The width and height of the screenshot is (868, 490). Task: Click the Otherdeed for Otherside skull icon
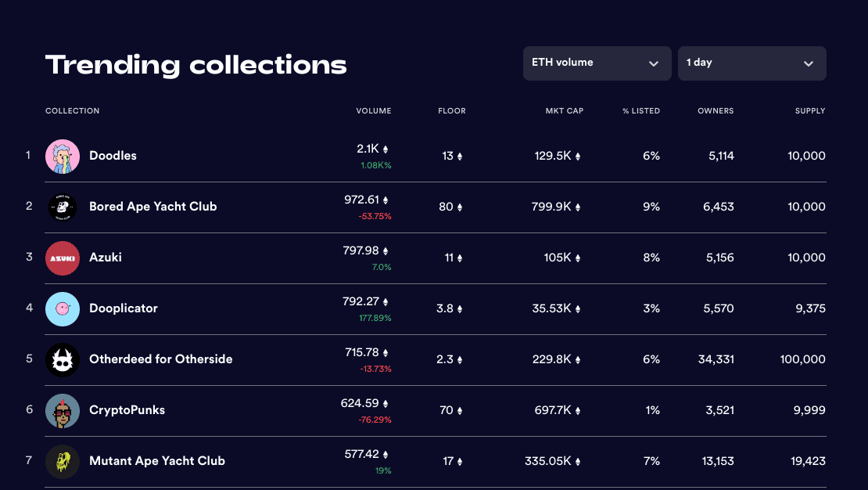[x=63, y=360]
